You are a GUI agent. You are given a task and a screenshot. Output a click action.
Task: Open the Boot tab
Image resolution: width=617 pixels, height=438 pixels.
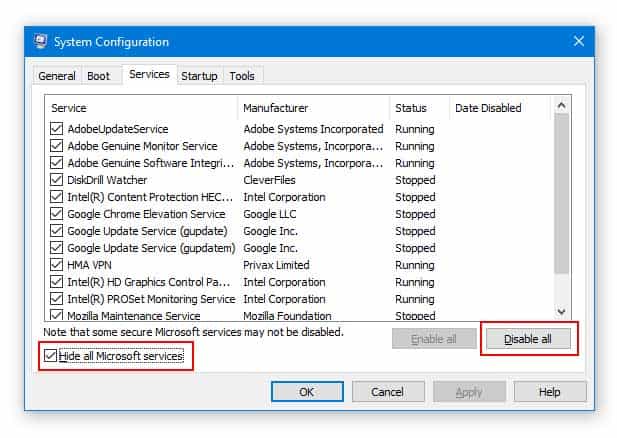[98, 76]
